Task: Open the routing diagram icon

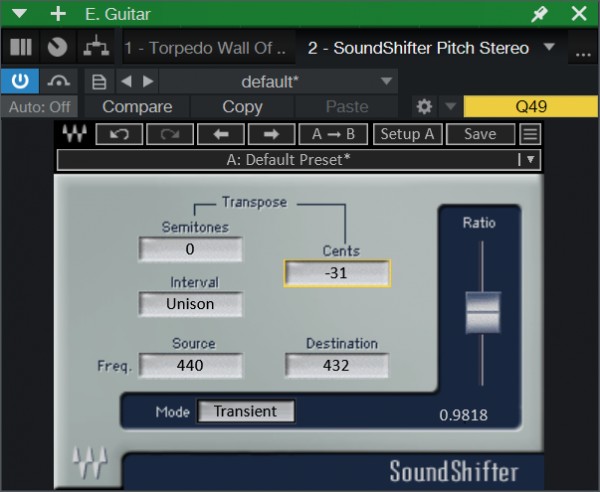Action: click(95, 47)
